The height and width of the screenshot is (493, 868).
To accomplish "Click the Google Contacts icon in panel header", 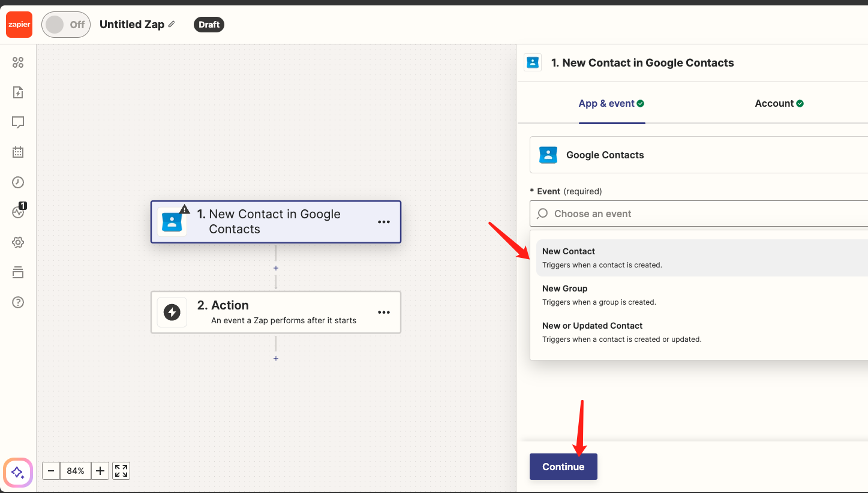I will click(x=533, y=62).
